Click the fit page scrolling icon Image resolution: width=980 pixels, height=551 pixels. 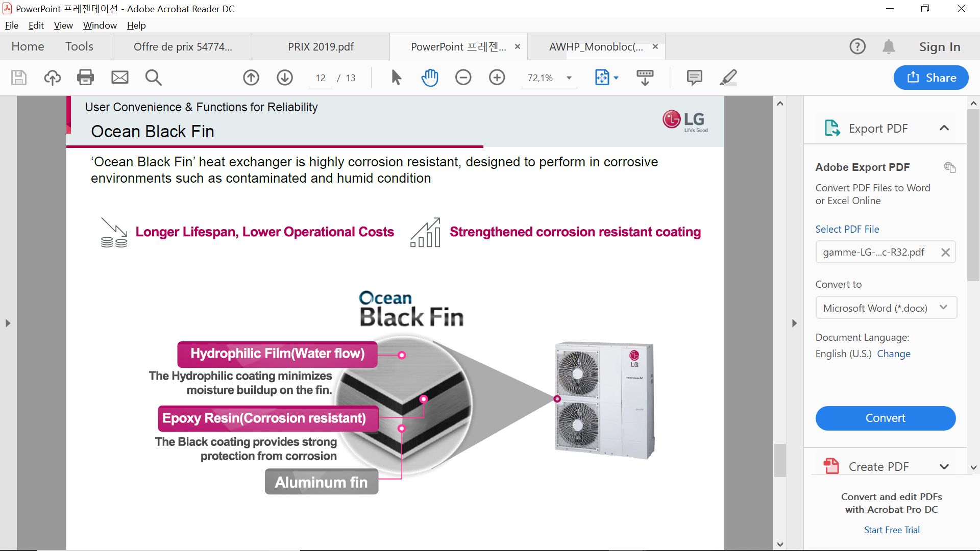602,78
